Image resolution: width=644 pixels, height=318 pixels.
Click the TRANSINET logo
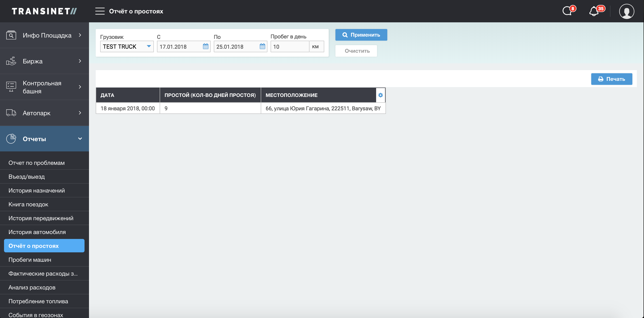(x=44, y=11)
